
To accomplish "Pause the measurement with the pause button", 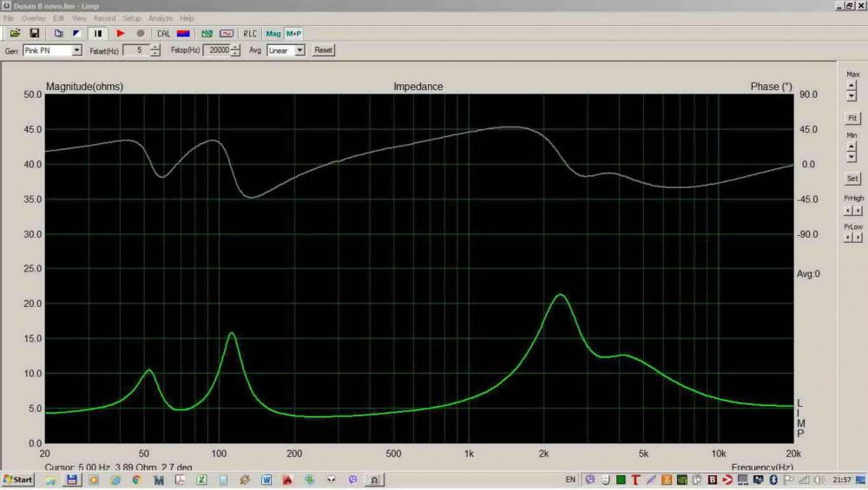I will 98,34.
